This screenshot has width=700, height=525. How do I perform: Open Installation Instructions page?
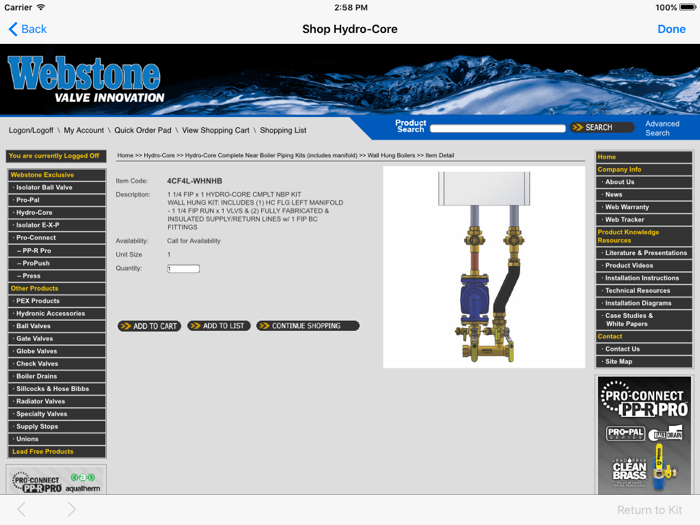coord(644,278)
